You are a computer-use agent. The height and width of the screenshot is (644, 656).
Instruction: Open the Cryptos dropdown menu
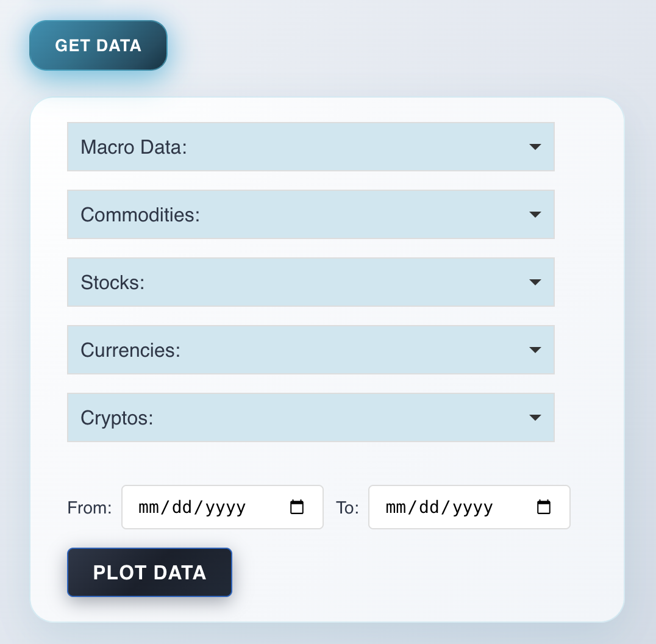coord(310,418)
